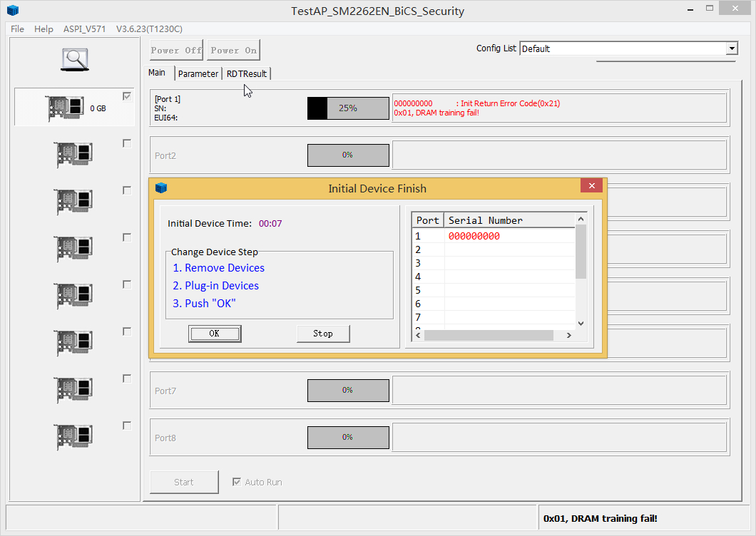Open the File menu
Viewport: 756px width, 536px height.
coord(17,29)
